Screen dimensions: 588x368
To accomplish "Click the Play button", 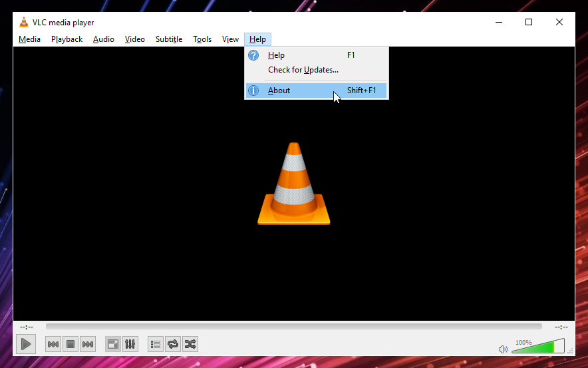I will click(x=26, y=344).
